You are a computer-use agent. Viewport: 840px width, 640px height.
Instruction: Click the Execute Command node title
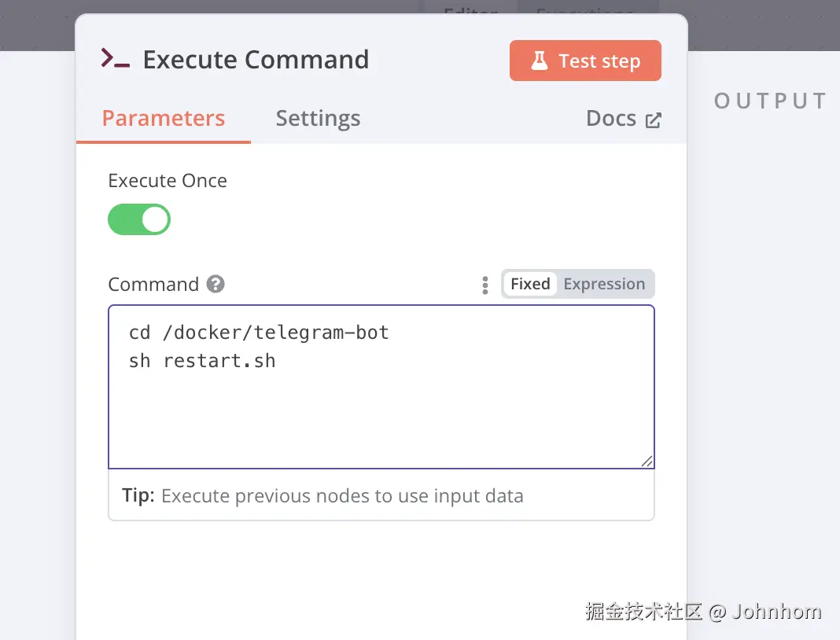pos(256,60)
